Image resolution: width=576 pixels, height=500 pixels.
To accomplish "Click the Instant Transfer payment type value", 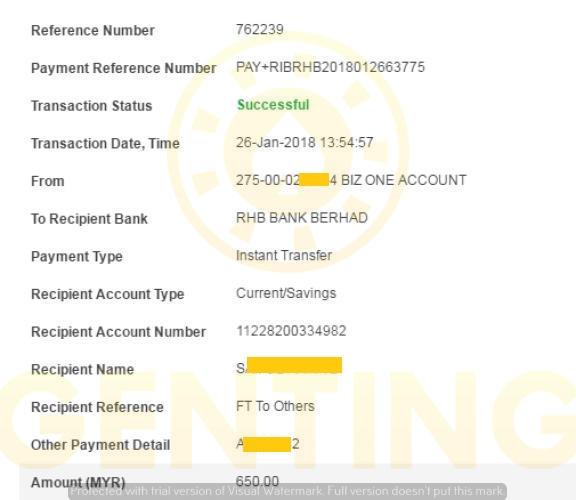I will [x=284, y=255].
